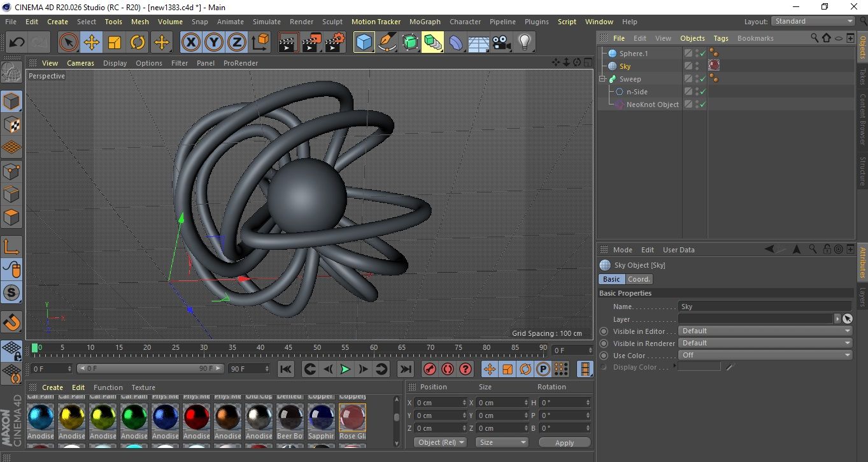Screen dimensions: 868x462
Task: Render the current view with the clapperboard icon
Action: click(x=288, y=43)
